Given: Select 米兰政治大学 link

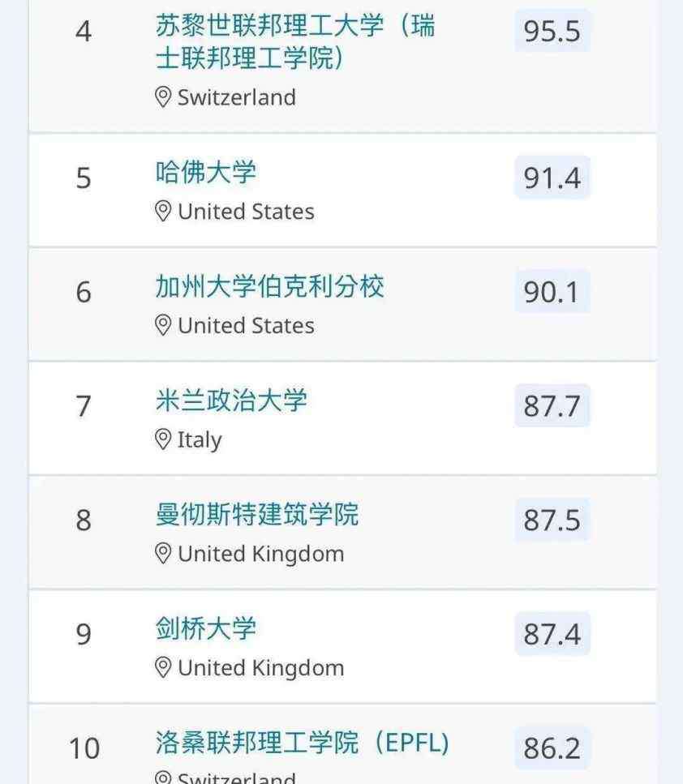Looking at the screenshot, I should (231, 401).
